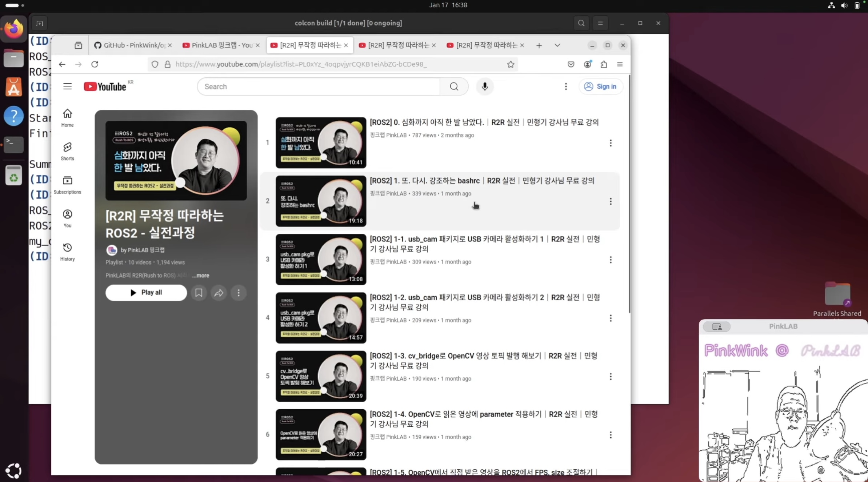
Task: Open the three-dot menu for the bashrc video
Action: pos(611,201)
